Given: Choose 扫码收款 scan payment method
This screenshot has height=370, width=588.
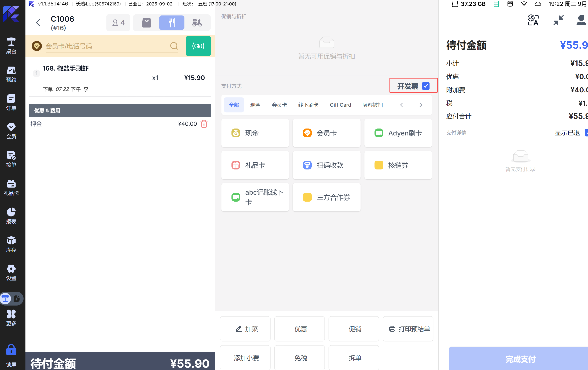Looking at the screenshot, I should click(x=326, y=165).
